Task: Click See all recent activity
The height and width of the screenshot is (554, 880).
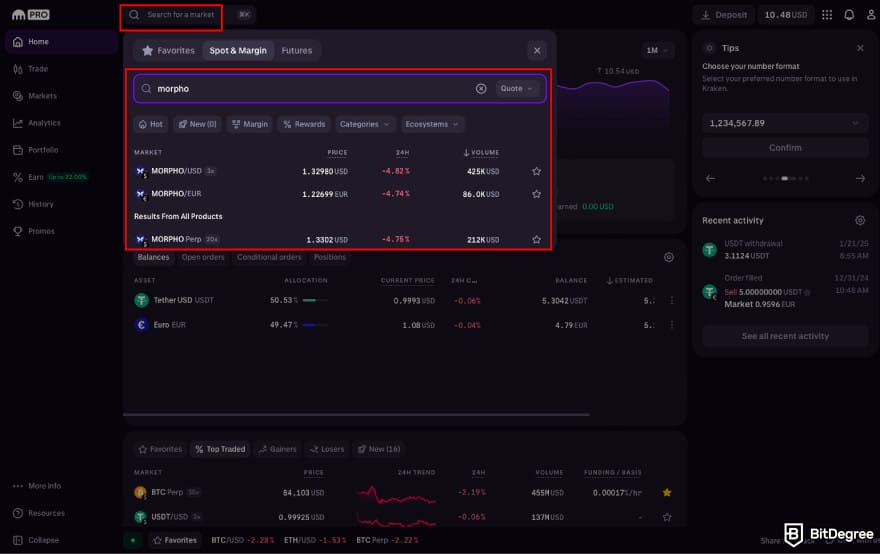Action: tap(785, 336)
